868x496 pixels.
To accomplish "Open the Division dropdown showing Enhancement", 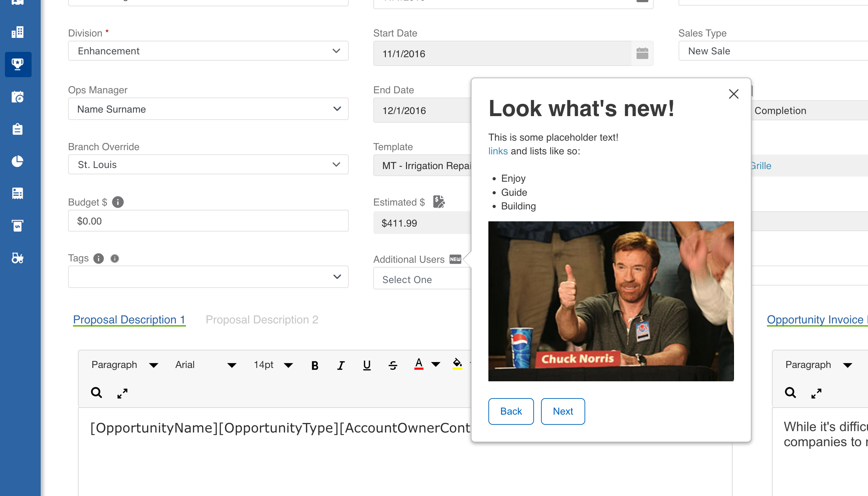I will pyautogui.click(x=208, y=51).
